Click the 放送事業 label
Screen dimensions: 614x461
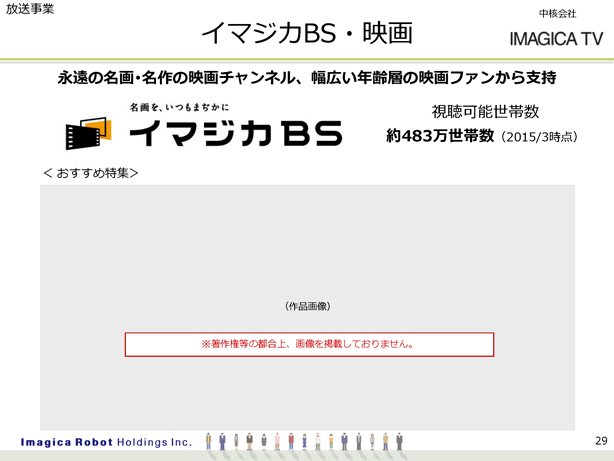tap(30, 9)
